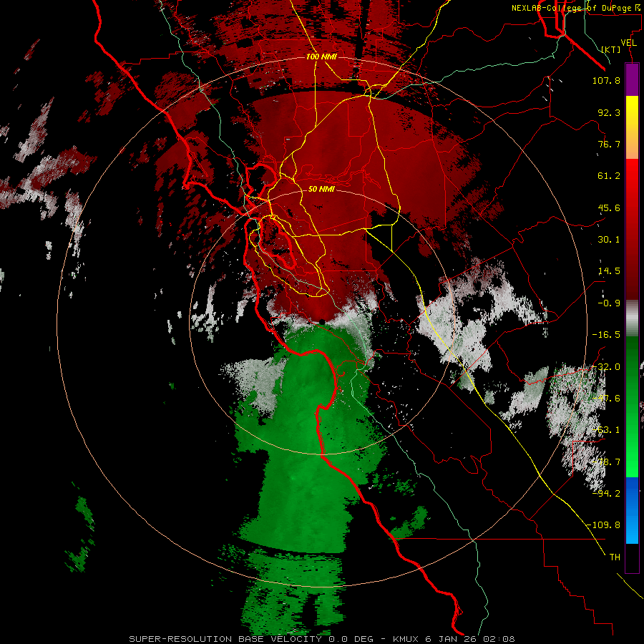Click the black radar site dot at center
Viewport: 644px width, 644px height.
click(322, 321)
